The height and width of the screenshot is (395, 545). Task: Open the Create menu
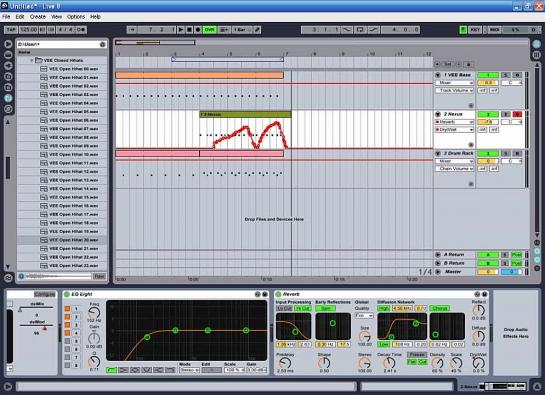tap(38, 17)
